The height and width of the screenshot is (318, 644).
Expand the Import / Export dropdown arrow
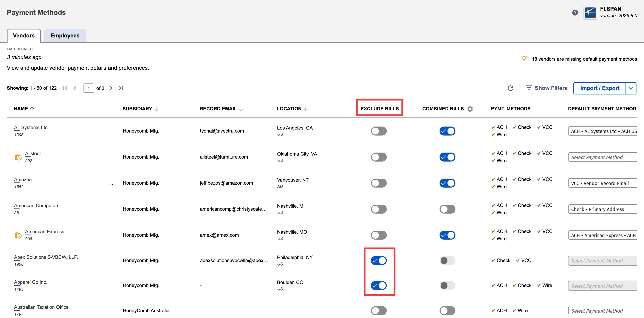[x=630, y=88]
